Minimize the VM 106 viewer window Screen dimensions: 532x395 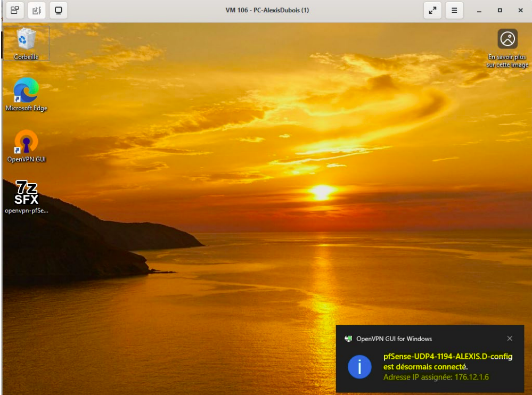click(479, 10)
